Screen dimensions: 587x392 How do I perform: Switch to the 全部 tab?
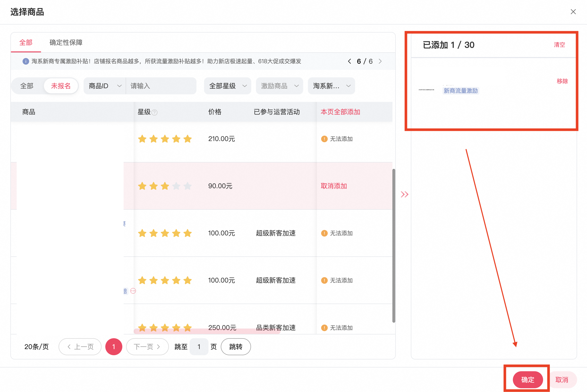26,42
